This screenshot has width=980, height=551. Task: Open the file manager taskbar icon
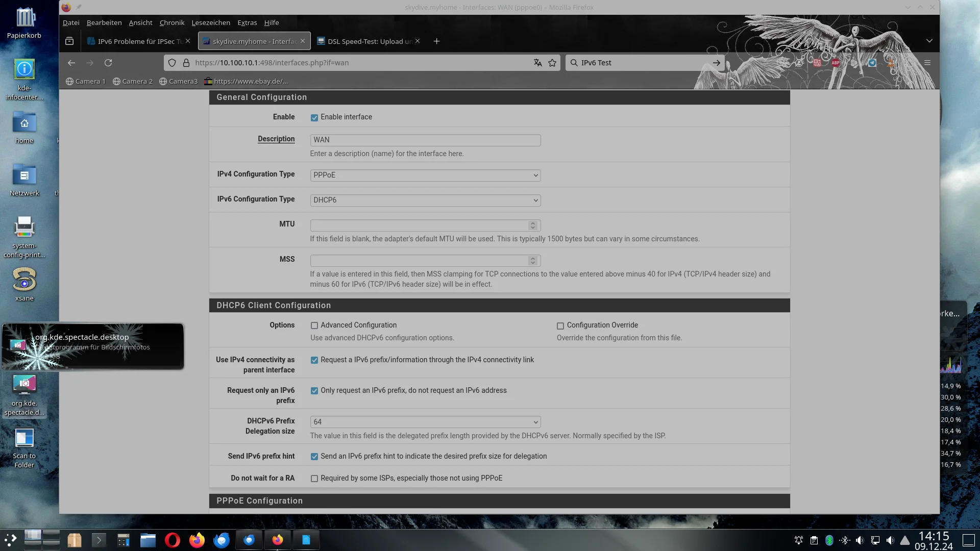[148, 540]
